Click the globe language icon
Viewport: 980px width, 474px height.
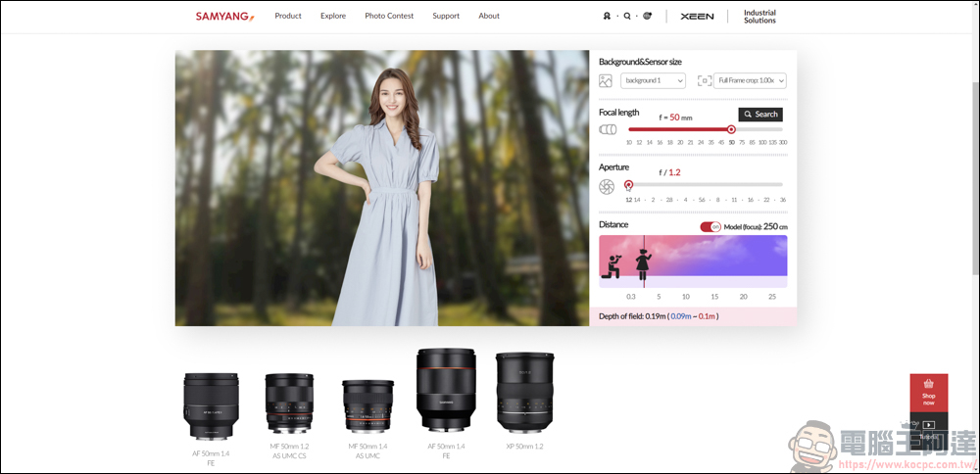pos(647,17)
